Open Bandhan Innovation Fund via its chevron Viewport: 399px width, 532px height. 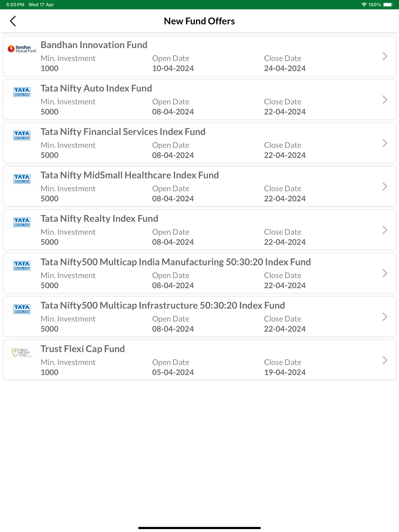385,56
